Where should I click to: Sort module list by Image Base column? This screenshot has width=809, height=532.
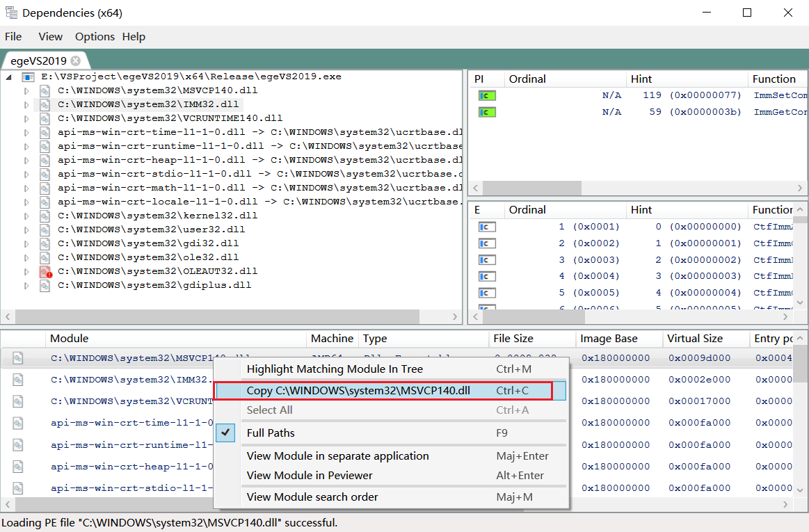pyautogui.click(x=619, y=339)
